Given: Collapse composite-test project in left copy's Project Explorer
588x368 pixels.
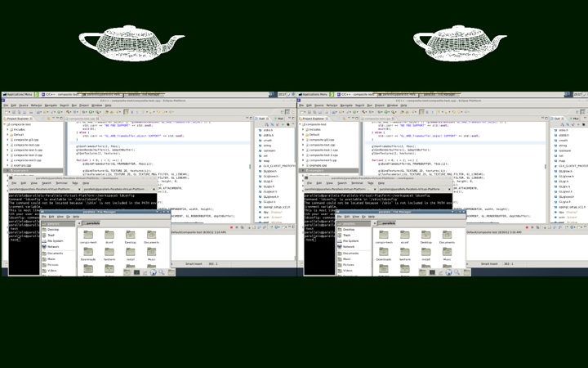Looking at the screenshot, I should [x=5, y=124].
